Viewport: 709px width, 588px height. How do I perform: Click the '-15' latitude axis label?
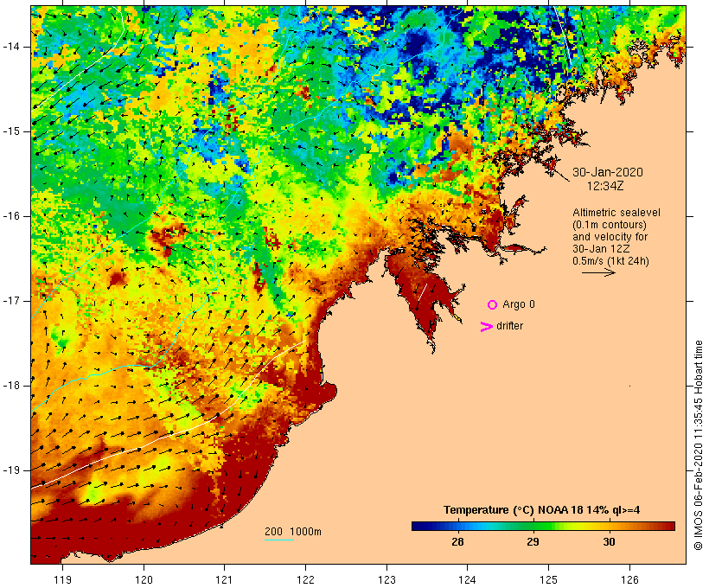(11, 131)
